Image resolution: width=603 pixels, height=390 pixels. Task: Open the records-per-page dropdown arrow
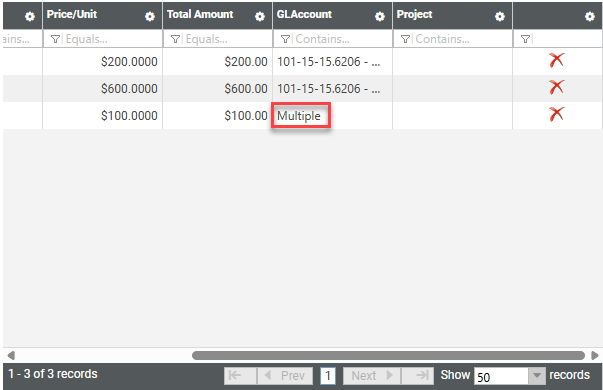537,375
